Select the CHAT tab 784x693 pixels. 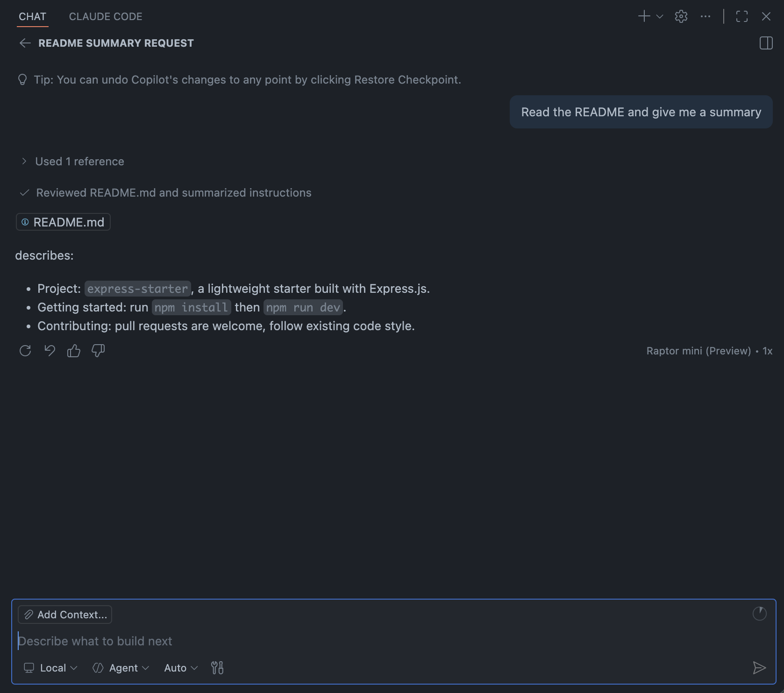pos(32,16)
